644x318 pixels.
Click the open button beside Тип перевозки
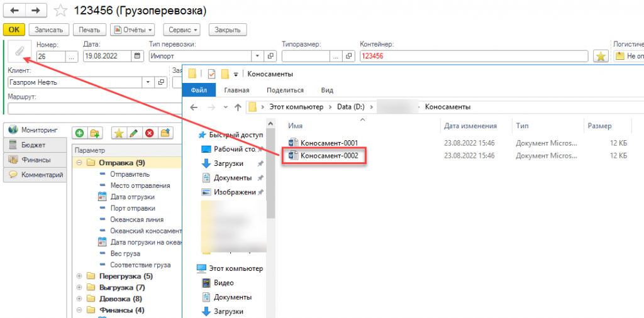pyautogui.click(x=270, y=56)
